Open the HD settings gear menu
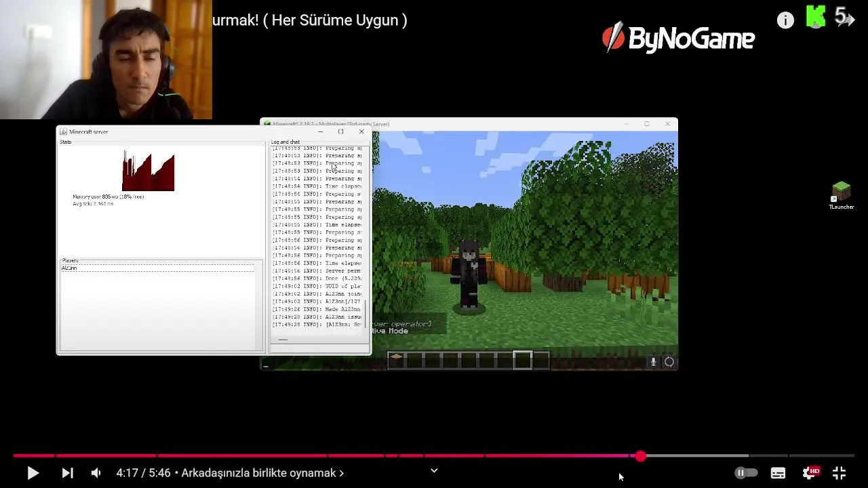 (810, 472)
